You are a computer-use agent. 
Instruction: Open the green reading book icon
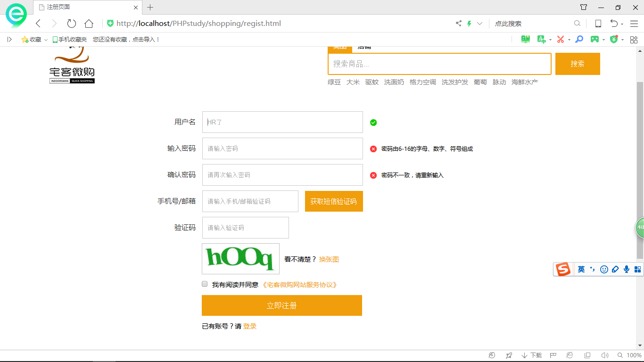tap(525, 40)
